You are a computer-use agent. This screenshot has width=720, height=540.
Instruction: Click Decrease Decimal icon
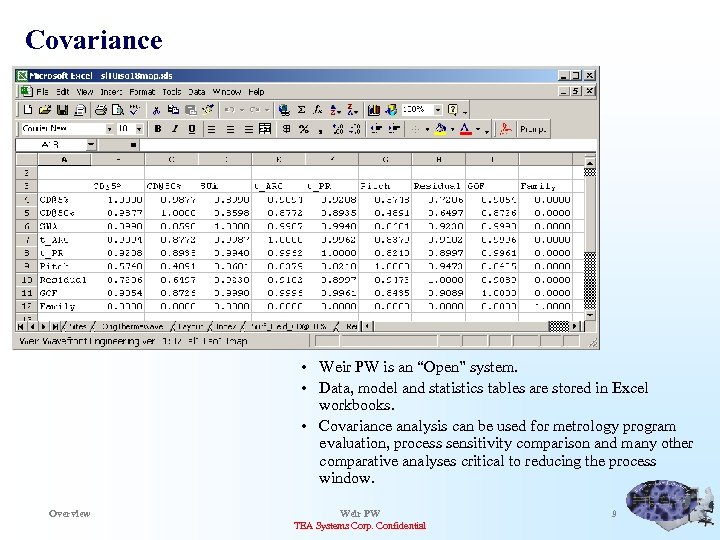point(355,129)
